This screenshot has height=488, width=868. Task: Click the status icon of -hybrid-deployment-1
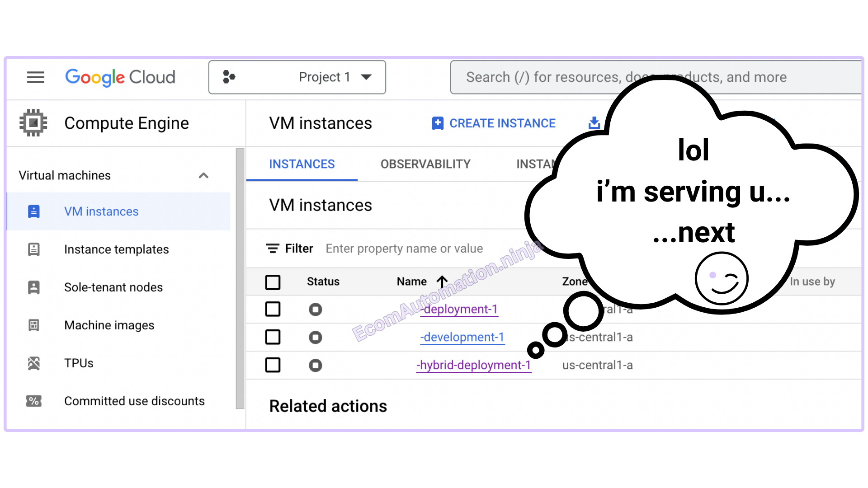coord(316,366)
